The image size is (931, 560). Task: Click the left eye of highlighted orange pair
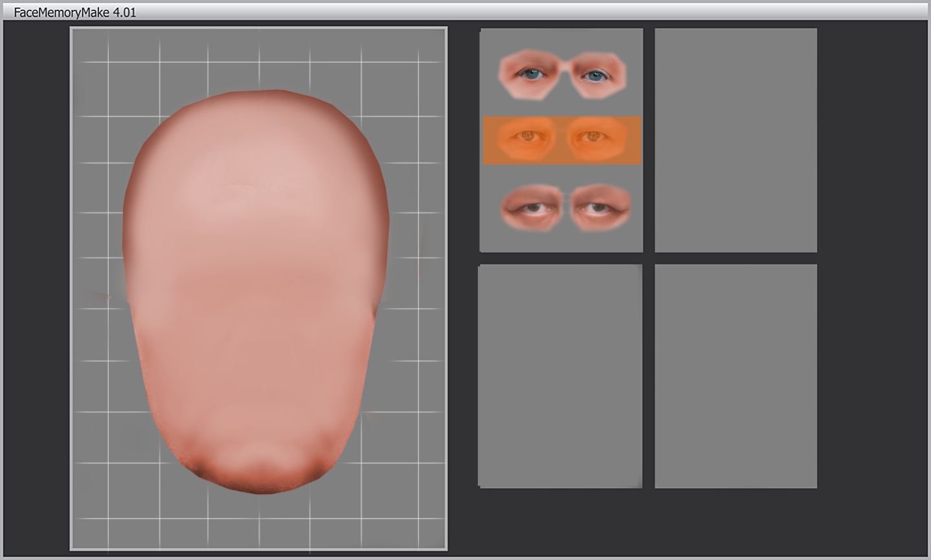point(529,137)
